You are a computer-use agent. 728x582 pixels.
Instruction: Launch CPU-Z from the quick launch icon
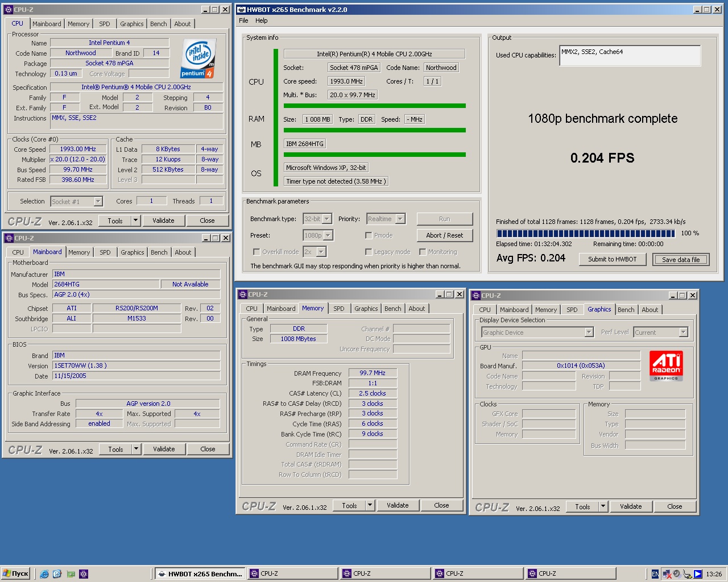coord(84,574)
